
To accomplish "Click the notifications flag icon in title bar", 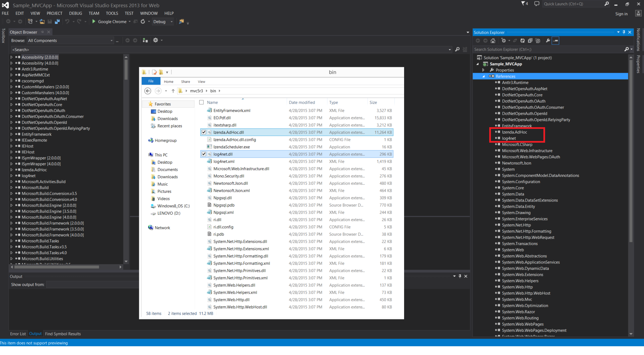I will [523, 4].
